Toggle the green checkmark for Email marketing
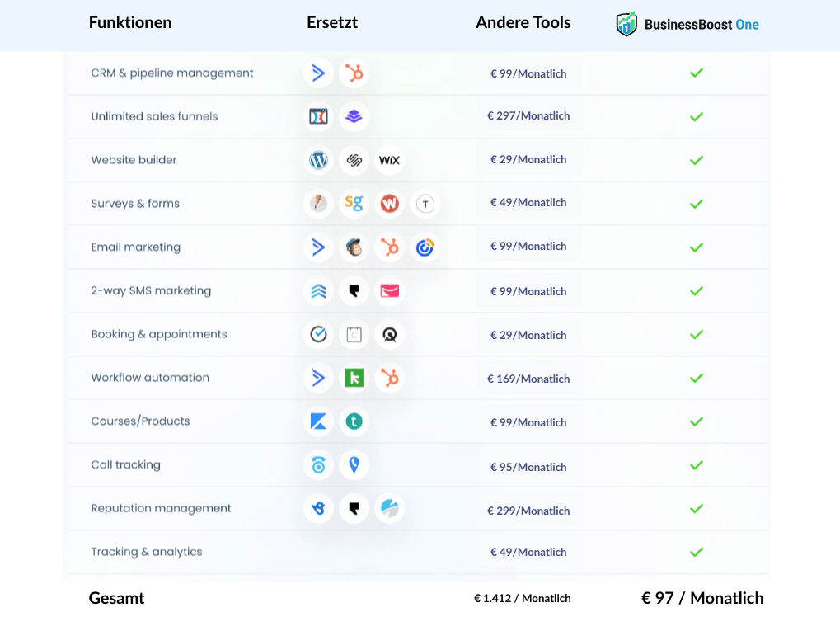Viewport: 840px width, 631px height. [x=697, y=247]
